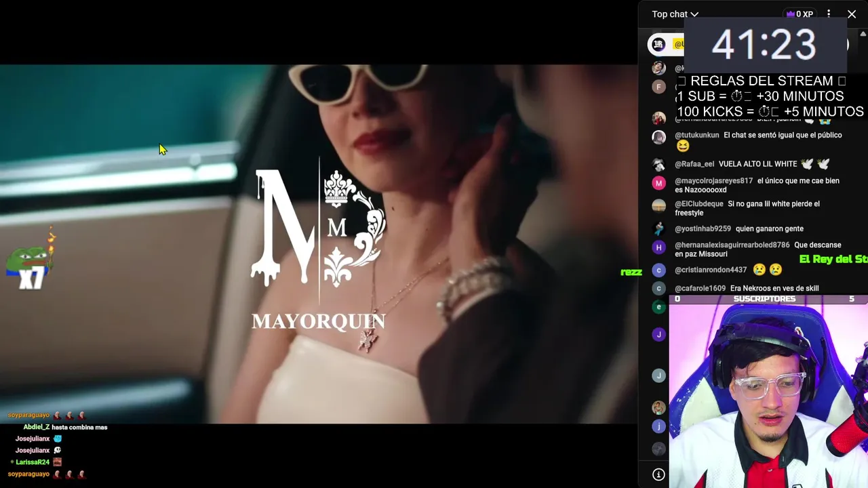Click @cafarole1609's avatar
This screenshot has height=488, width=868.
658,289
